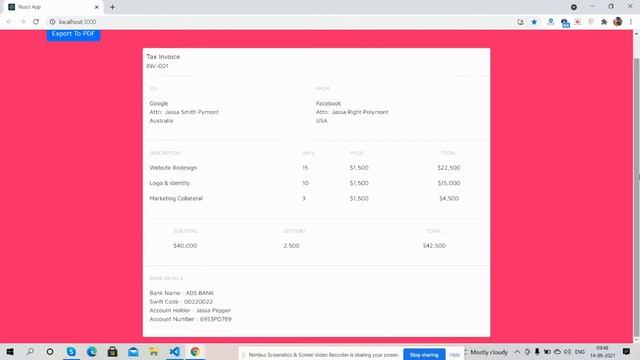Open the site information icon beside the URL
This screenshot has width=640, height=360.
pos(52,22)
